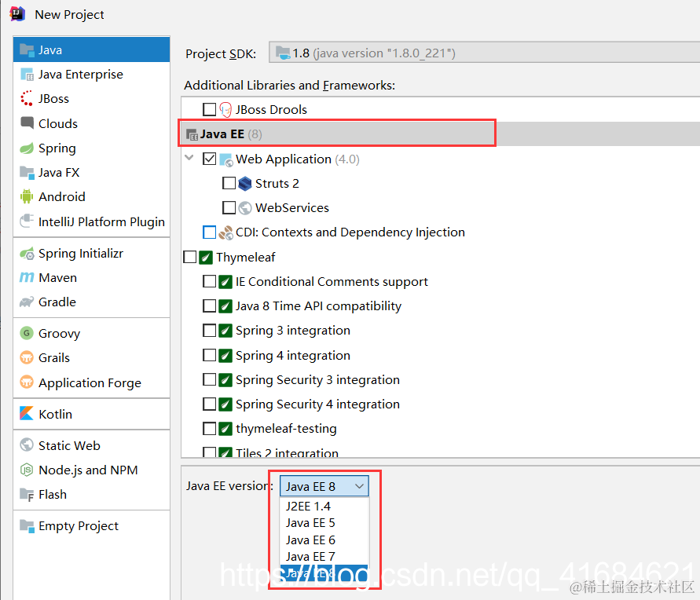Screen dimensions: 700x600
Task: Click the Static Web globe icon
Action: point(27,445)
